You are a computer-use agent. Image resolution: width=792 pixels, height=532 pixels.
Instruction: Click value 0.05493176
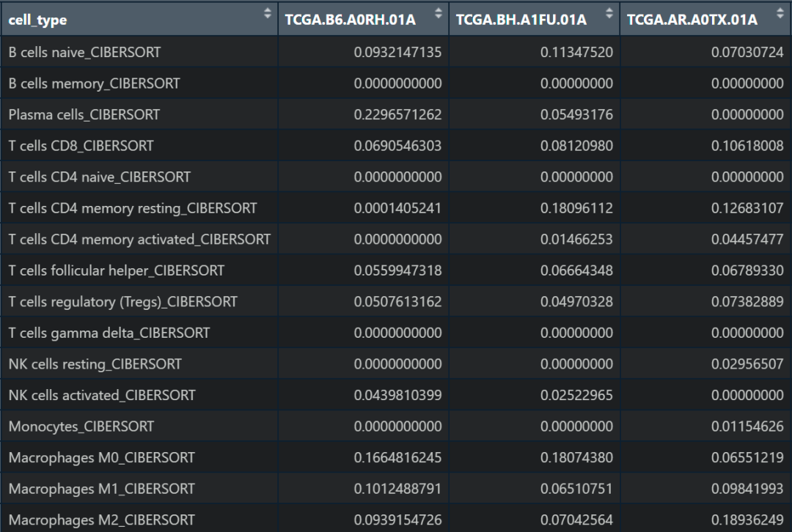[x=576, y=115]
